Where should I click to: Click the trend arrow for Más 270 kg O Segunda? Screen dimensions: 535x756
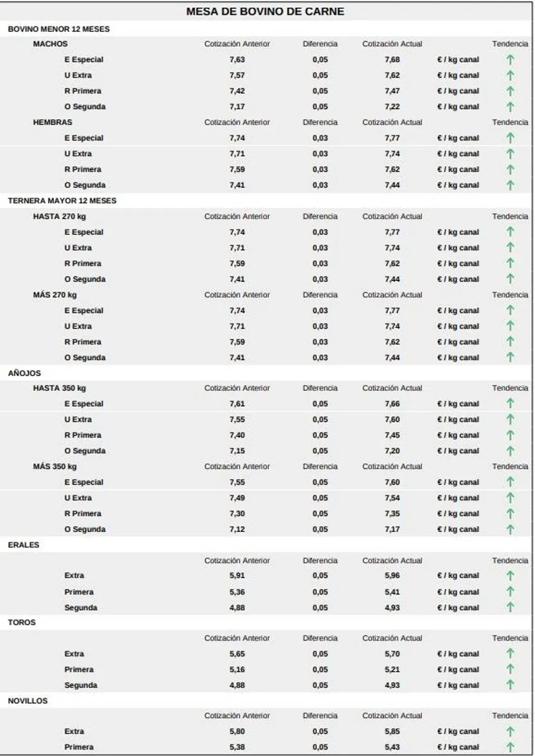510,357
